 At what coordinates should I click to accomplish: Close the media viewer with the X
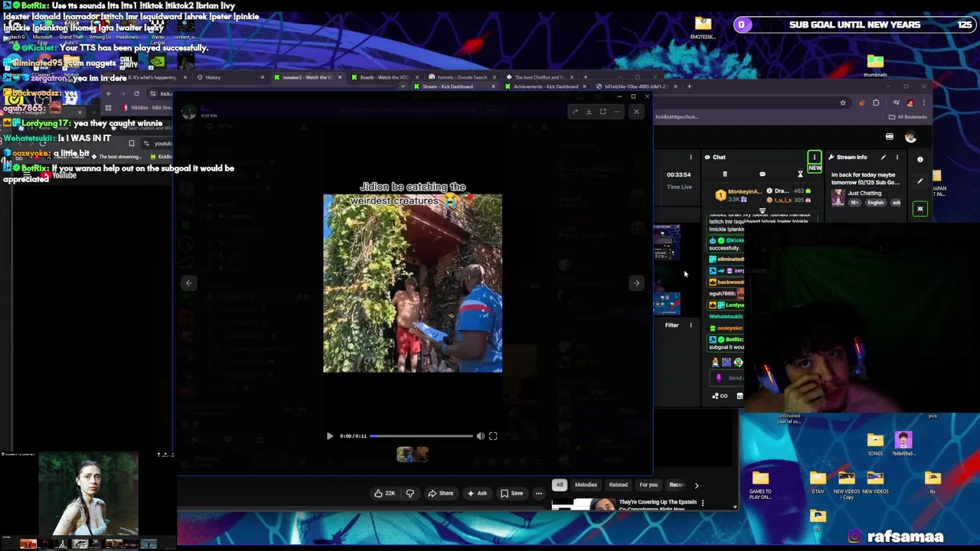pos(636,112)
